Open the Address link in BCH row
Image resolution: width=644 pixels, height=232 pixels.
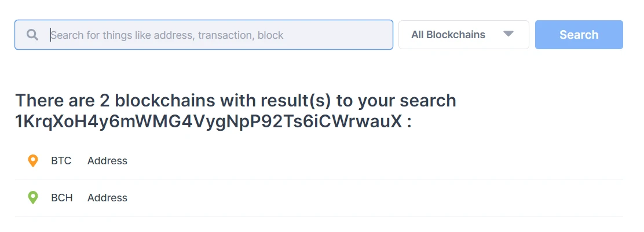tap(107, 197)
